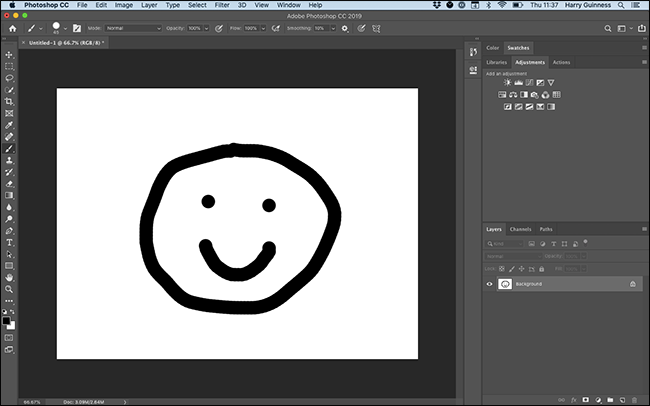Expand the brush preset picker

click(66, 28)
